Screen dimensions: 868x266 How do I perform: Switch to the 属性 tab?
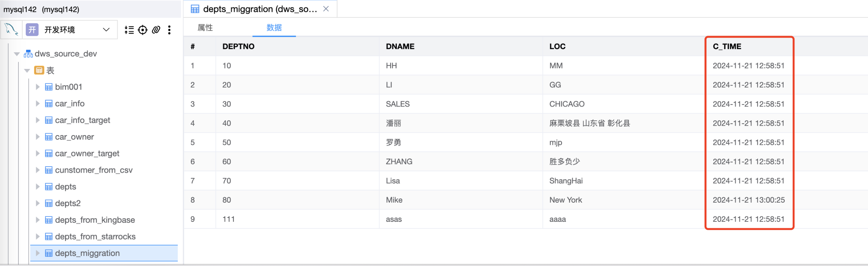205,28
